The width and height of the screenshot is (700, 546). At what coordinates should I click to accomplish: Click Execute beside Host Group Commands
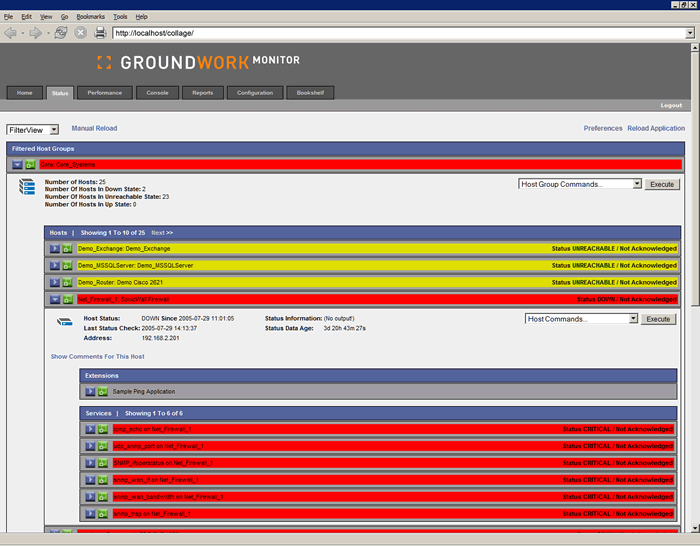(x=662, y=184)
